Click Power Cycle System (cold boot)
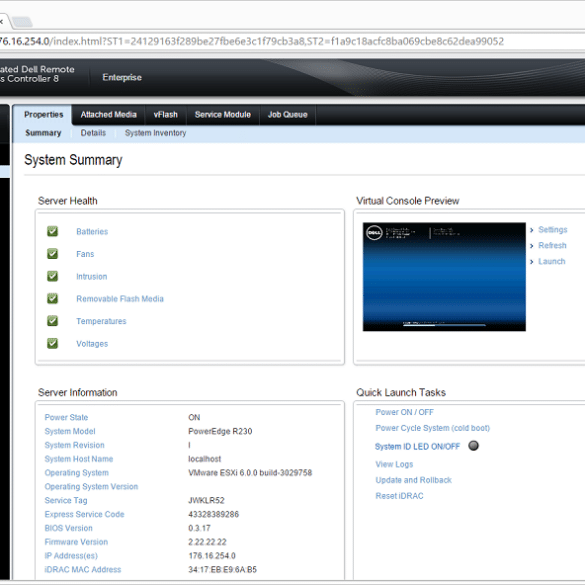Screen dimensions: 585x585 coord(432,428)
